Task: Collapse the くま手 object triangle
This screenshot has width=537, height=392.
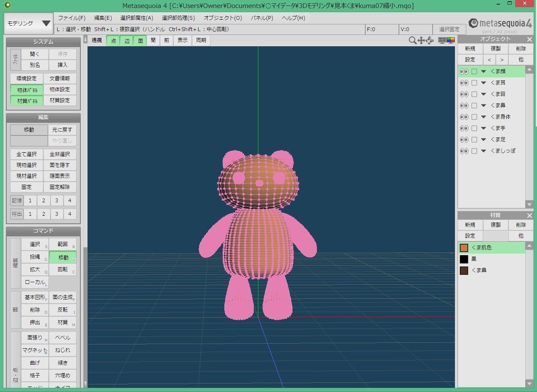Action: [484, 128]
